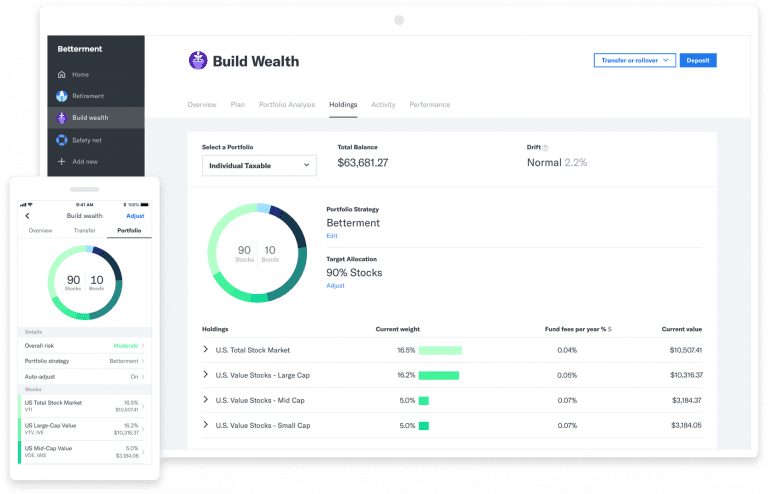Click the Current value column header
Viewport: 768px width, 494px height.
point(681,329)
